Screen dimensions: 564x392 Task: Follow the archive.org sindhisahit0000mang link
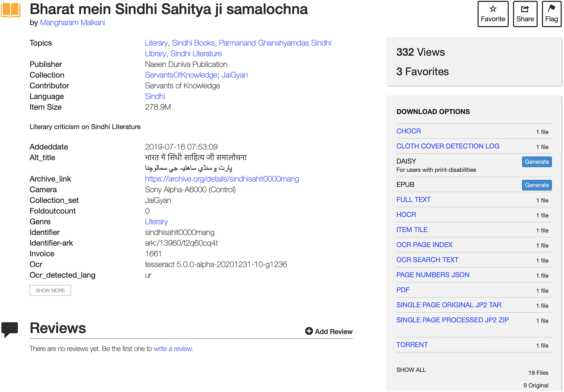point(222,179)
